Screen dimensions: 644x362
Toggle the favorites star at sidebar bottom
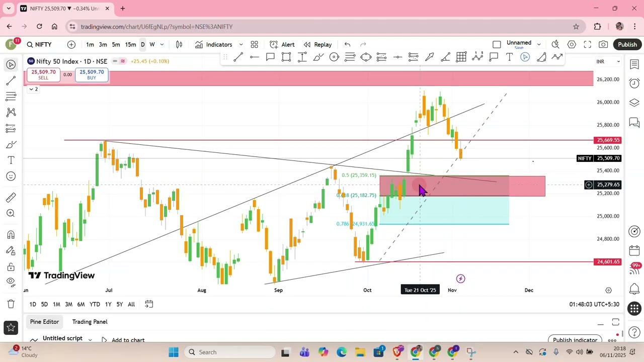[11, 328]
